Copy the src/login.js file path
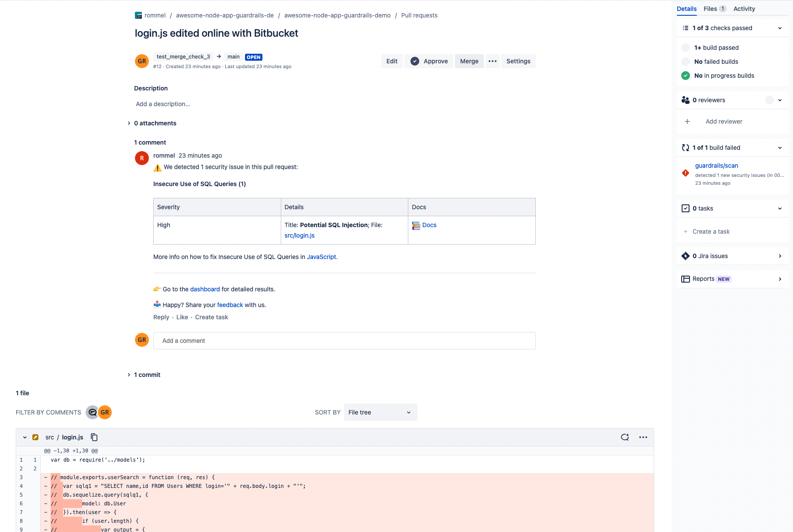 click(94, 437)
